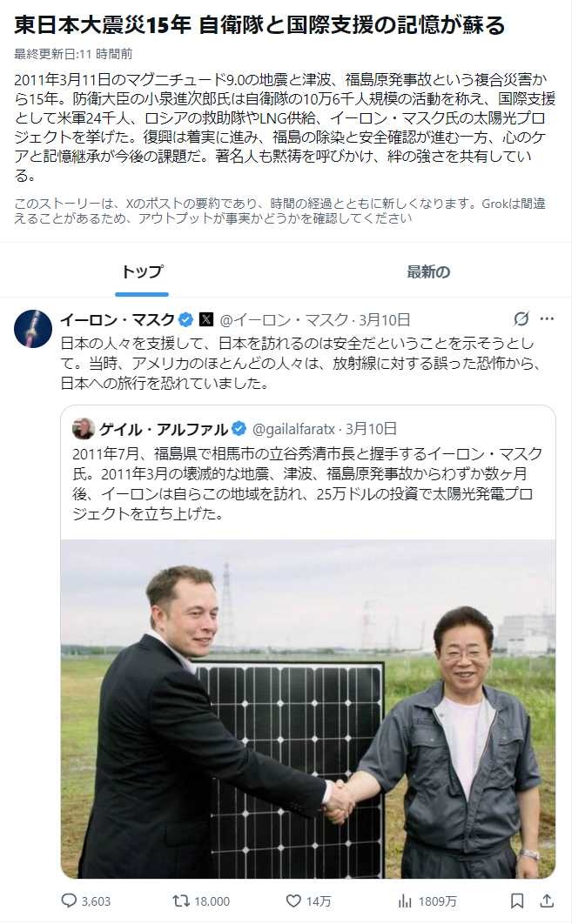Screen dimensions: 585x924
Task: Click the blue verified badge next to イーロン・マスク
Action: coord(185,319)
